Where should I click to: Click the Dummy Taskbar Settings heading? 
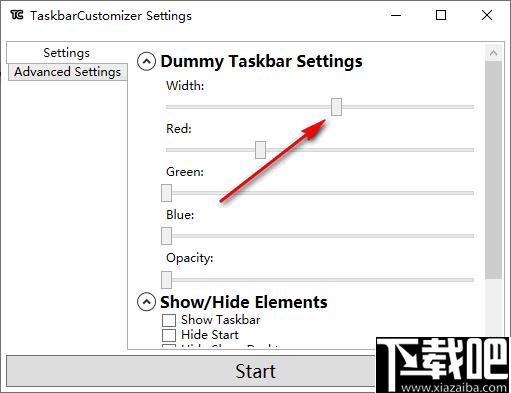[x=261, y=62]
